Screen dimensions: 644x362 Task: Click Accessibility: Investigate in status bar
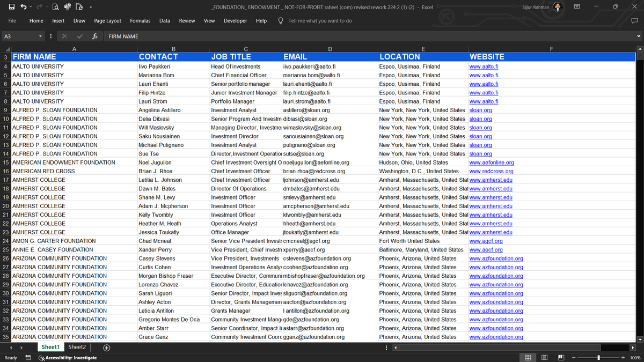coord(68,358)
